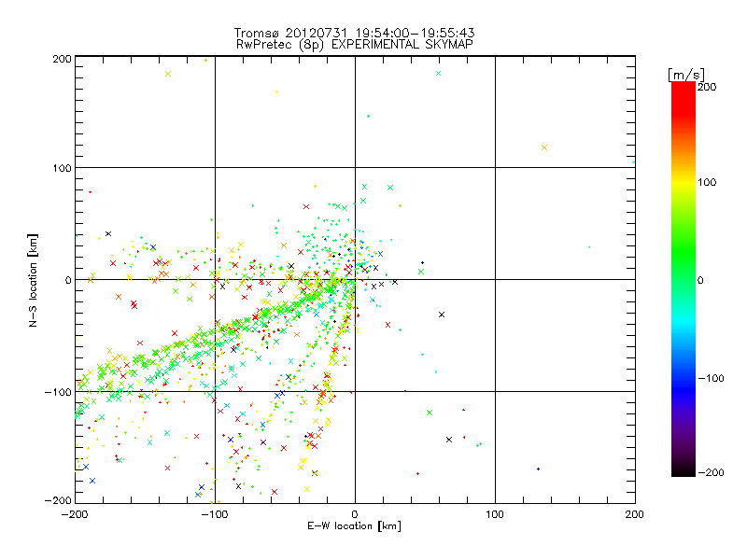Select the RwPretec (8p) EXPERIMENTAL SKYMAP subtitle
747x560 pixels.
pos(354,45)
